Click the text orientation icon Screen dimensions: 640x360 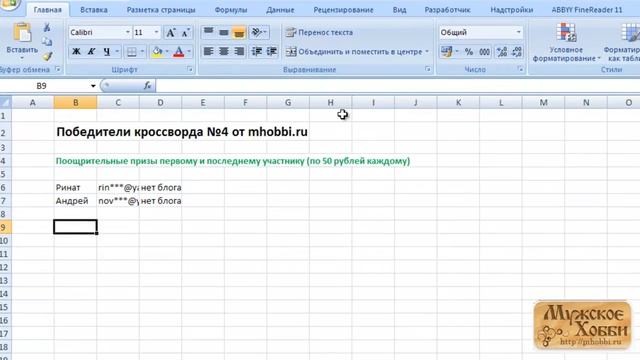click(257, 32)
